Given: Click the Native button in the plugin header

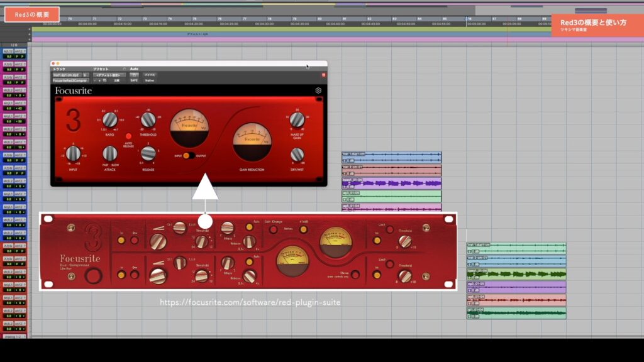Looking at the screenshot, I should [150, 80].
